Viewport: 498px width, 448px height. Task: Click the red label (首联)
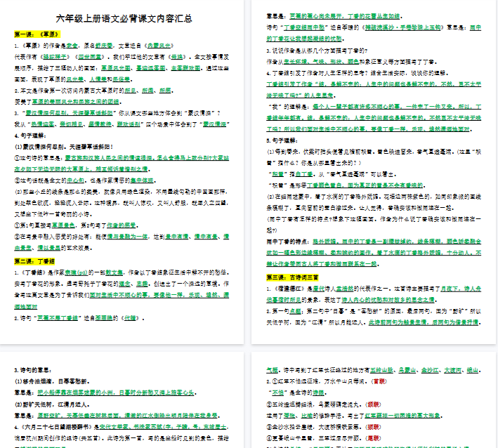point(379,381)
